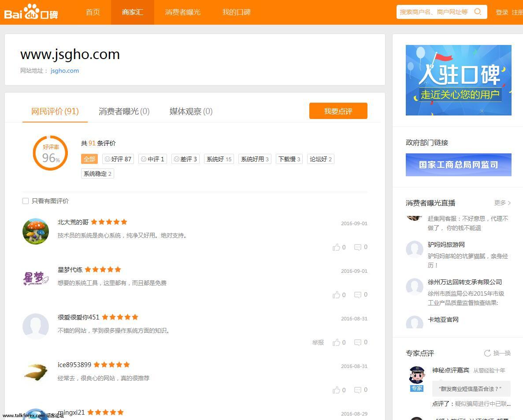Expand 更多 in 消费者曝光直播
The height and width of the screenshot is (420, 523).
[502, 203]
